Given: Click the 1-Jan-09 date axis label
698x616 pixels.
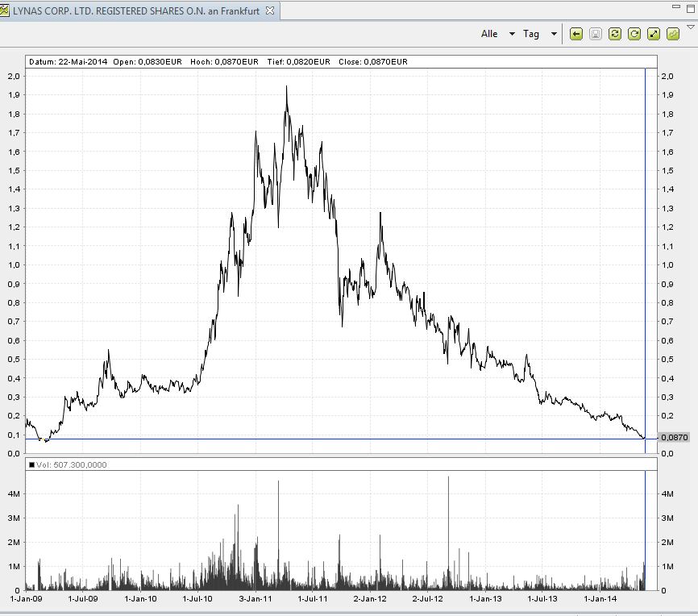Looking at the screenshot, I should point(26,598).
